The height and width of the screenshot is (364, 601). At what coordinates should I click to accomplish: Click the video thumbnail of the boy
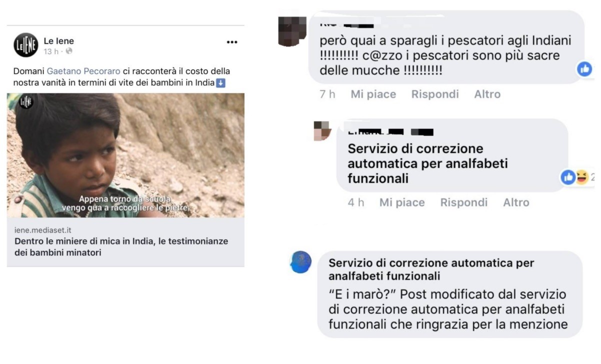(125, 155)
